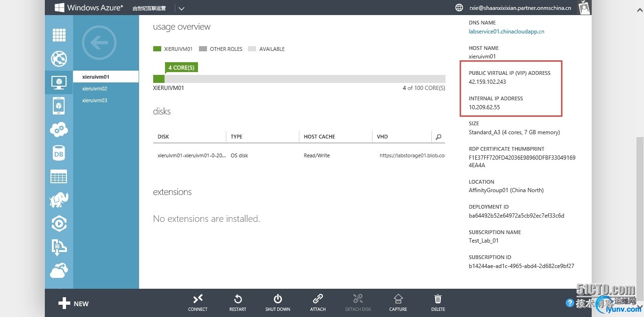Select the public VIP address 42.159.102.243

[487, 81]
